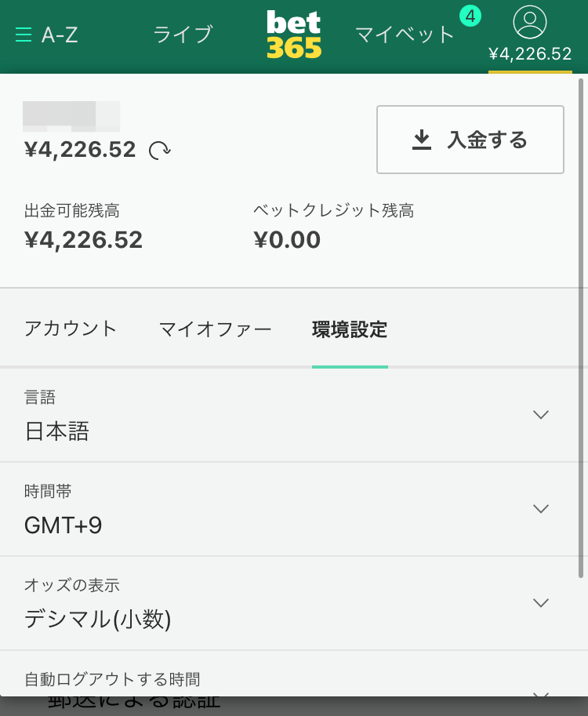Select the 環境設定 preferences tab
The image size is (588, 716).
click(x=350, y=329)
